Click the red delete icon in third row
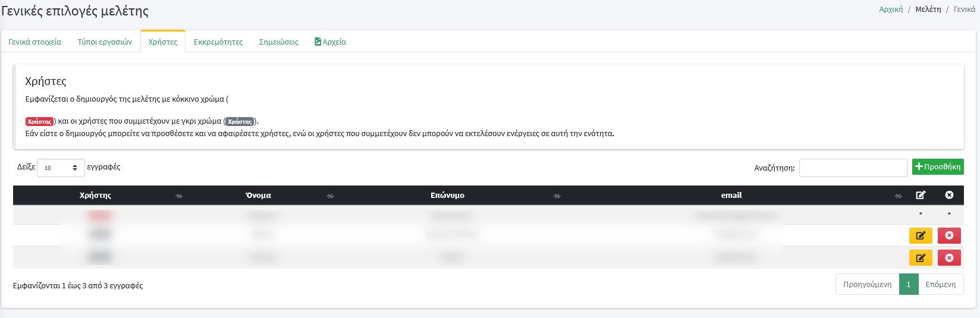 [x=949, y=257]
